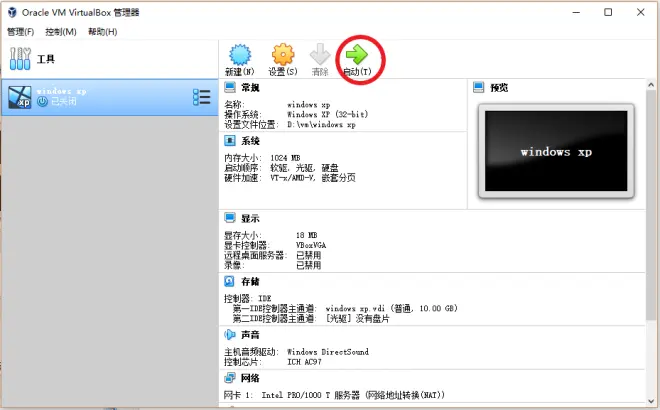Click the details pane scroll down arrow

point(651,401)
